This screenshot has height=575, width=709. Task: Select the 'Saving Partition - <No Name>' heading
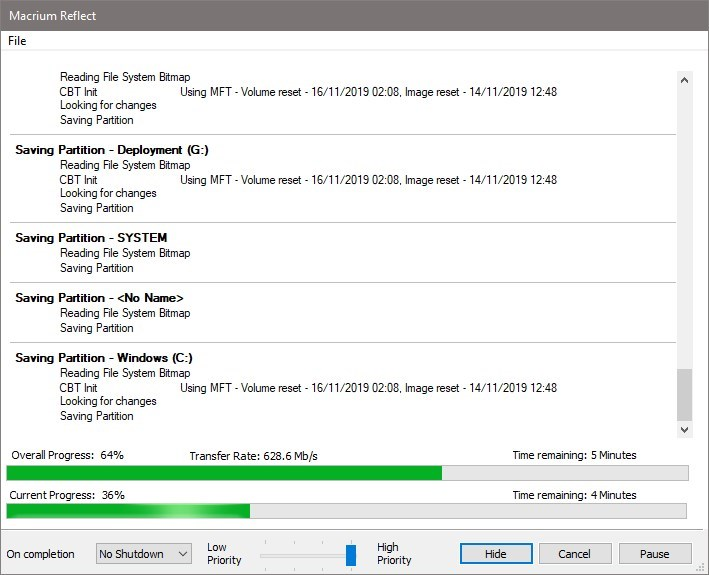coord(99,298)
